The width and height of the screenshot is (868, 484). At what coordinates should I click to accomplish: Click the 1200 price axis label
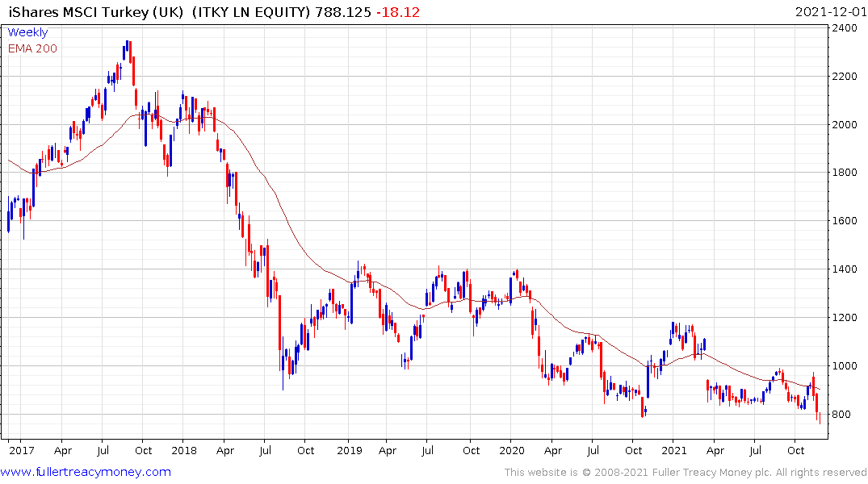click(x=845, y=318)
